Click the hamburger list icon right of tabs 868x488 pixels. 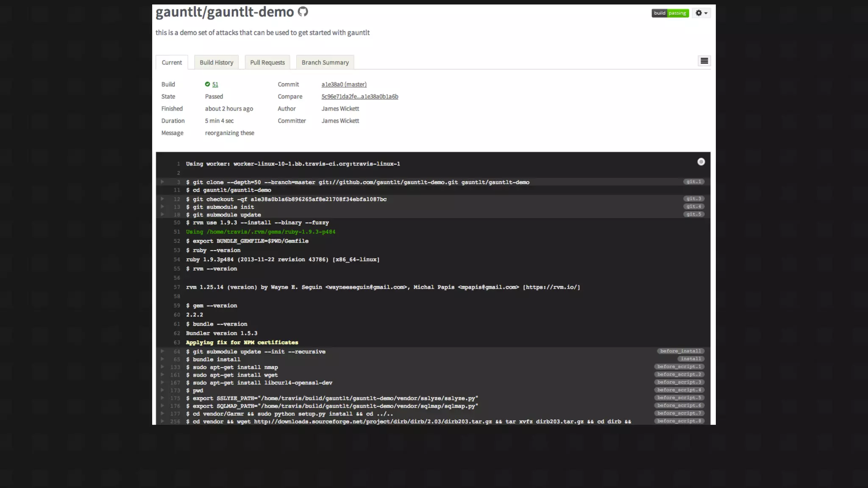[704, 61]
